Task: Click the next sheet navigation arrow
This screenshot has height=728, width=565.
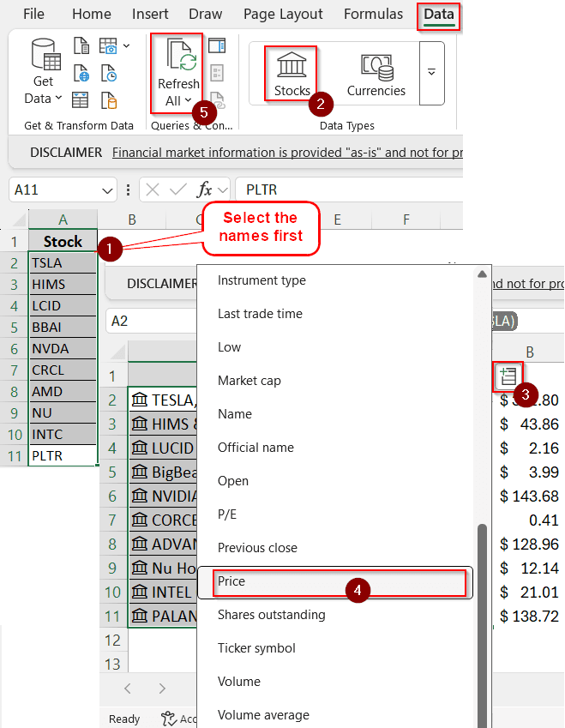Action: click(x=162, y=689)
